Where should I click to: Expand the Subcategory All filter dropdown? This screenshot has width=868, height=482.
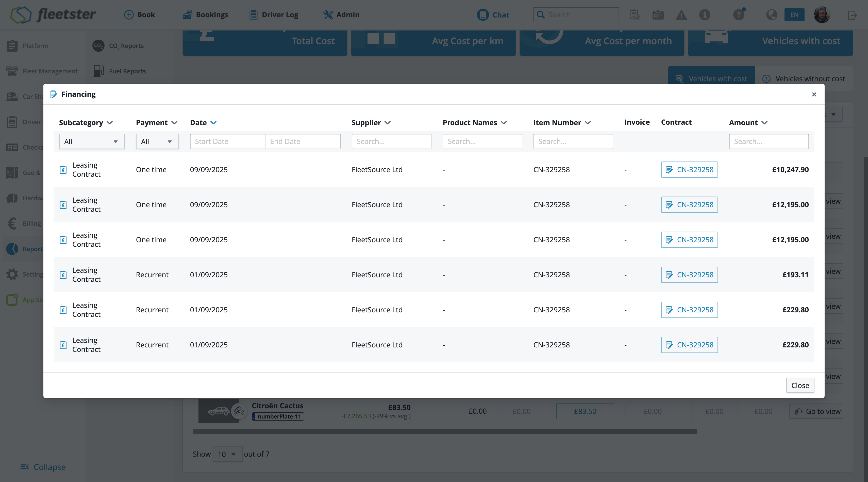92,141
